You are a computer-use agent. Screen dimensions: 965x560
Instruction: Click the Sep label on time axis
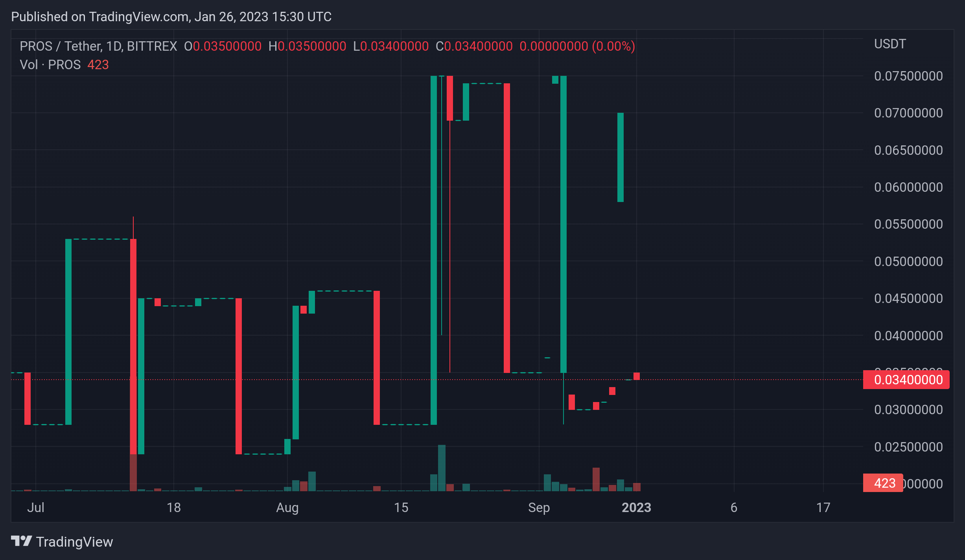point(539,507)
